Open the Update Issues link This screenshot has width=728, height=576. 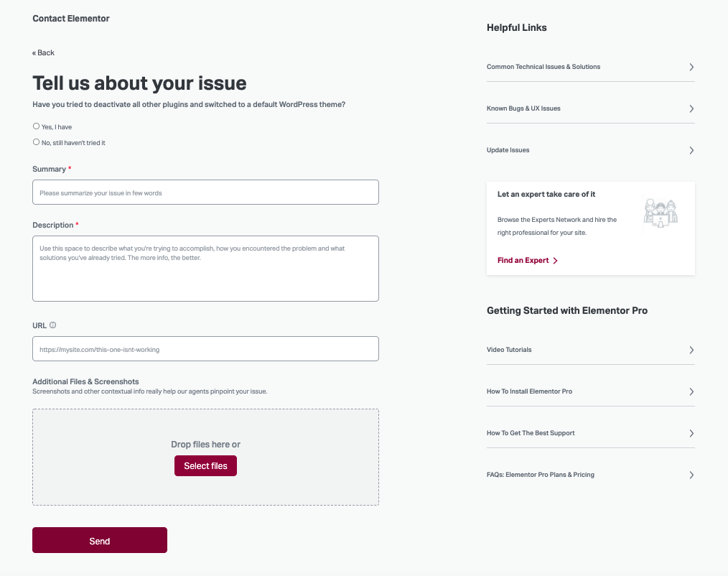[508, 150]
